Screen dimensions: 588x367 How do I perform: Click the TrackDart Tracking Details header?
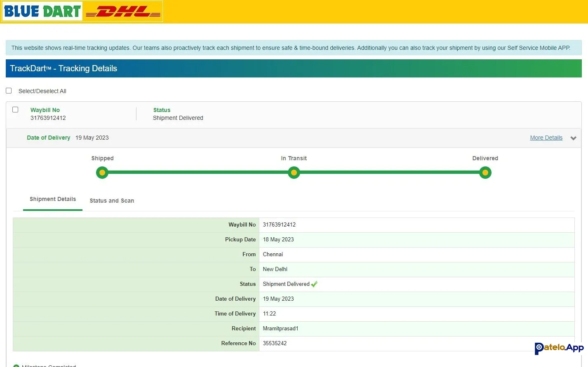64,68
